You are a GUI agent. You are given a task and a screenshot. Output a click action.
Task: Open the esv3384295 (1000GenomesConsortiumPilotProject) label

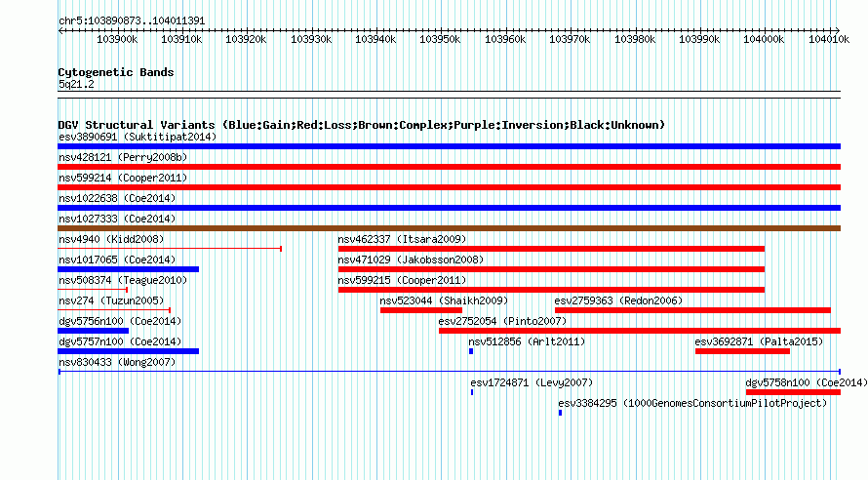[692, 403]
